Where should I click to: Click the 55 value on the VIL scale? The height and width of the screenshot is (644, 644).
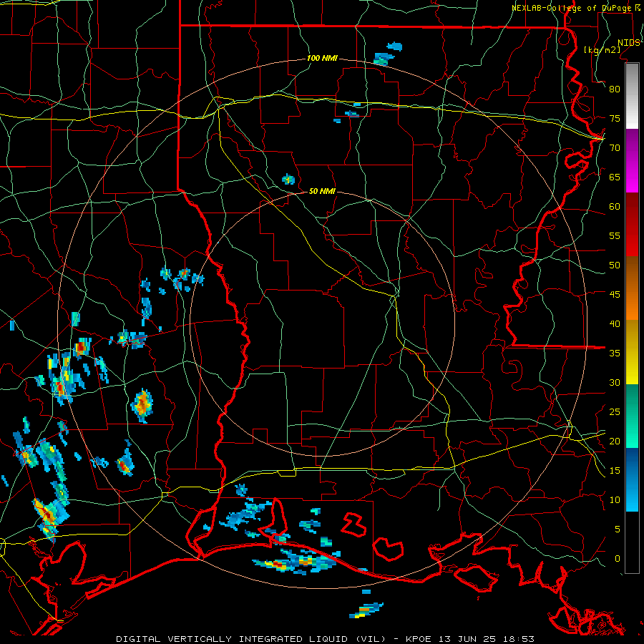pos(615,235)
